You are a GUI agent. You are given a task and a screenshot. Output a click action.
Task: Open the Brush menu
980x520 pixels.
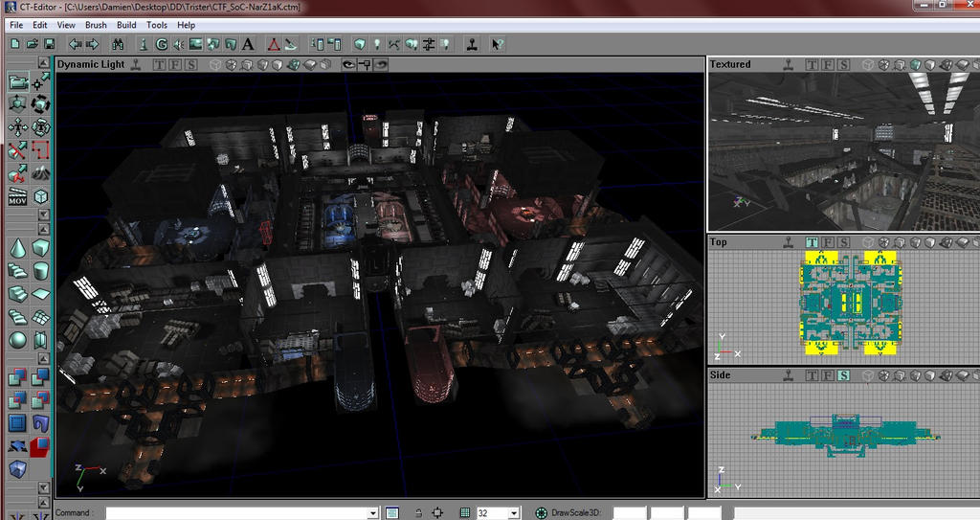pos(96,25)
